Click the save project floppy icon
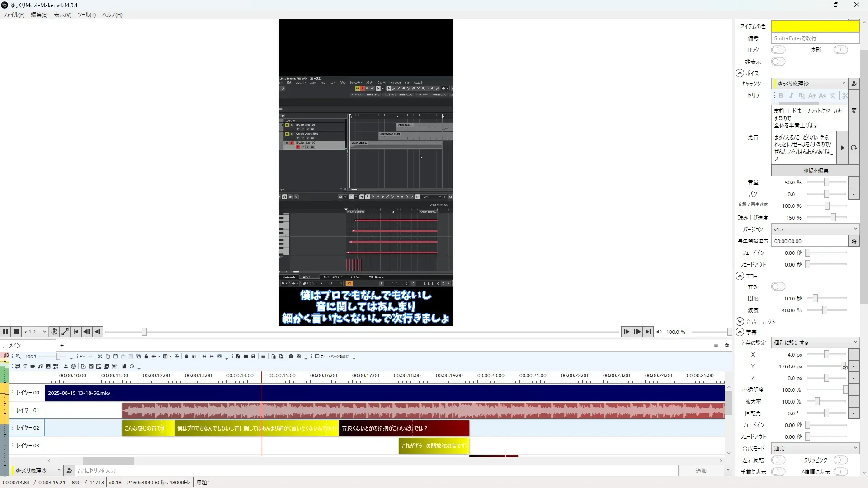The height and width of the screenshot is (488, 868). (x=253, y=357)
